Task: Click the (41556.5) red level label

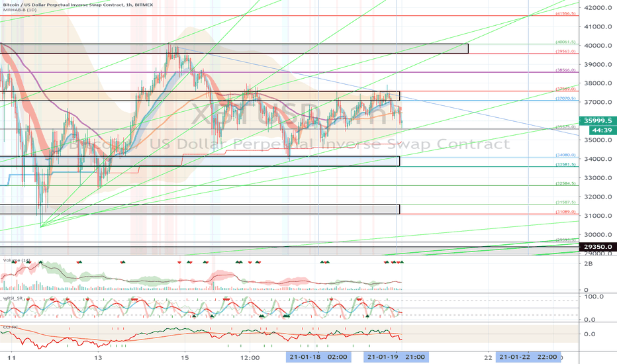Action: coord(565,13)
